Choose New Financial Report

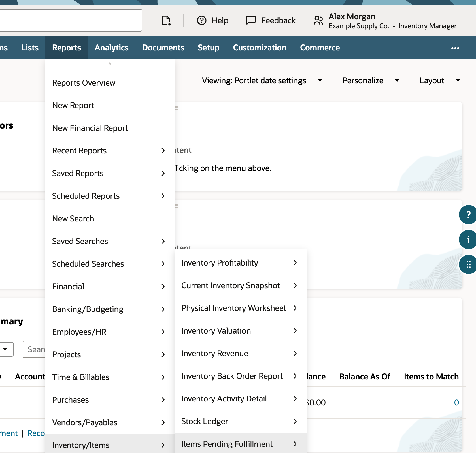pyautogui.click(x=110, y=128)
